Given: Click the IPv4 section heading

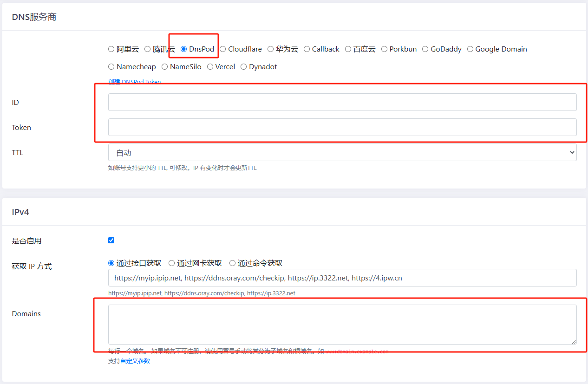Looking at the screenshot, I should pyautogui.click(x=21, y=212).
